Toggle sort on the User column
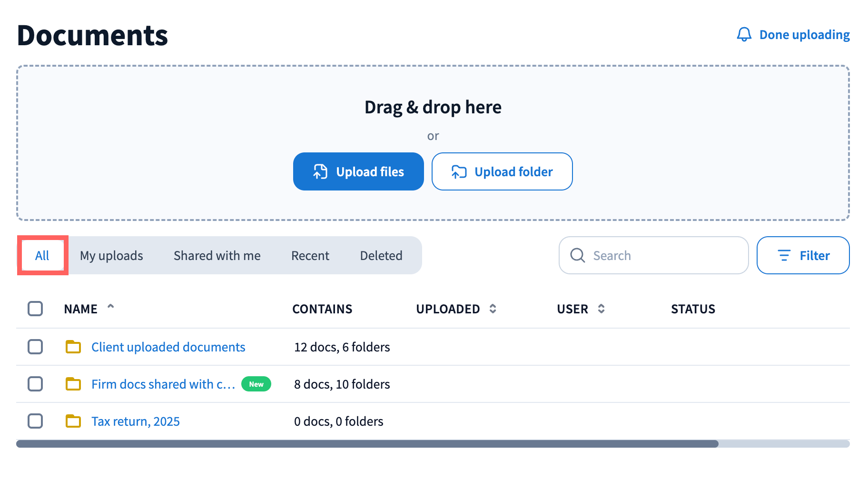 (x=602, y=309)
